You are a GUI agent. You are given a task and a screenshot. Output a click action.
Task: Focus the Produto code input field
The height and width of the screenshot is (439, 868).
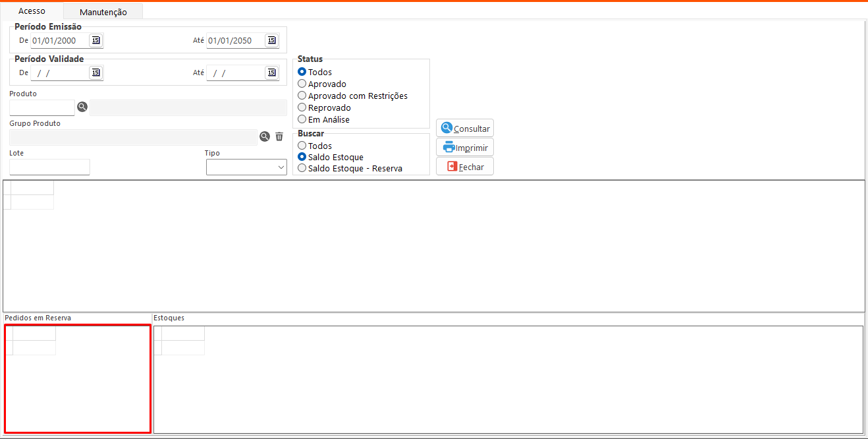(42, 107)
